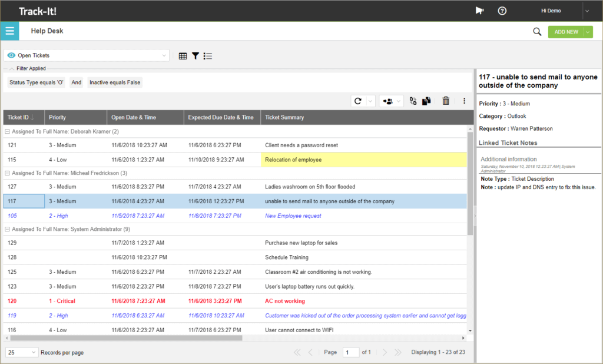The width and height of the screenshot is (603, 364).
Task: Open the filter icon above the ticket list
Action: coord(195,55)
